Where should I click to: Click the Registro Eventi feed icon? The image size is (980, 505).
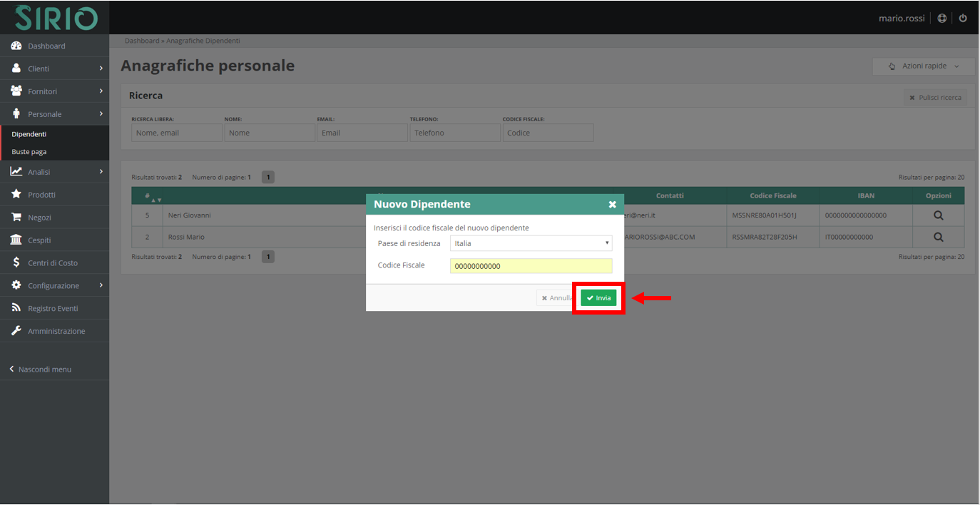click(16, 308)
